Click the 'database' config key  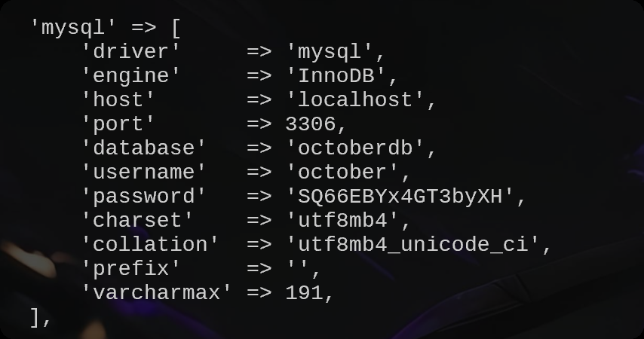tap(143, 148)
